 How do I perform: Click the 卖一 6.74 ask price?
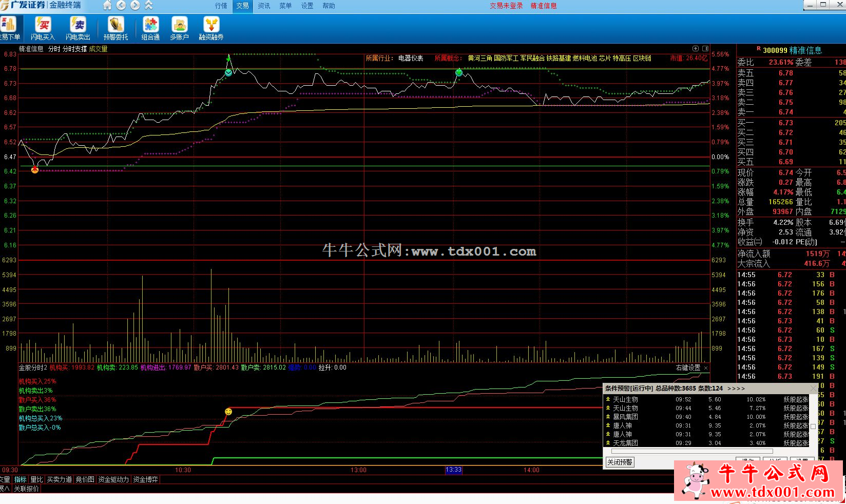coord(785,112)
